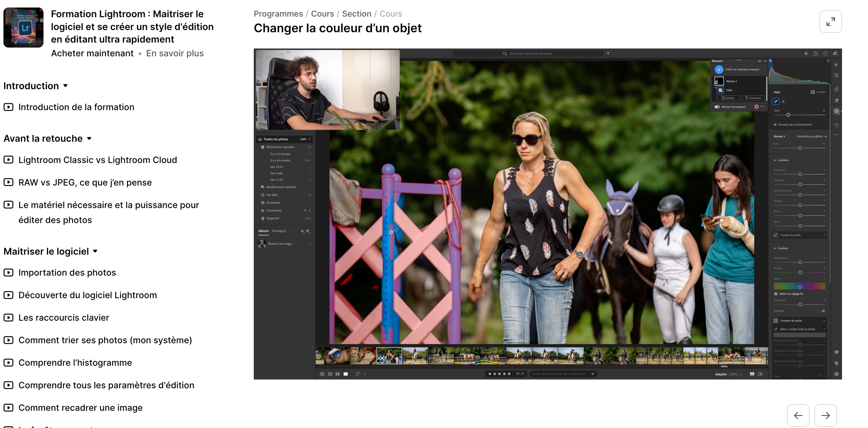868x428 pixels.
Task: Collapse the Introduction section
Action: (65, 86)
